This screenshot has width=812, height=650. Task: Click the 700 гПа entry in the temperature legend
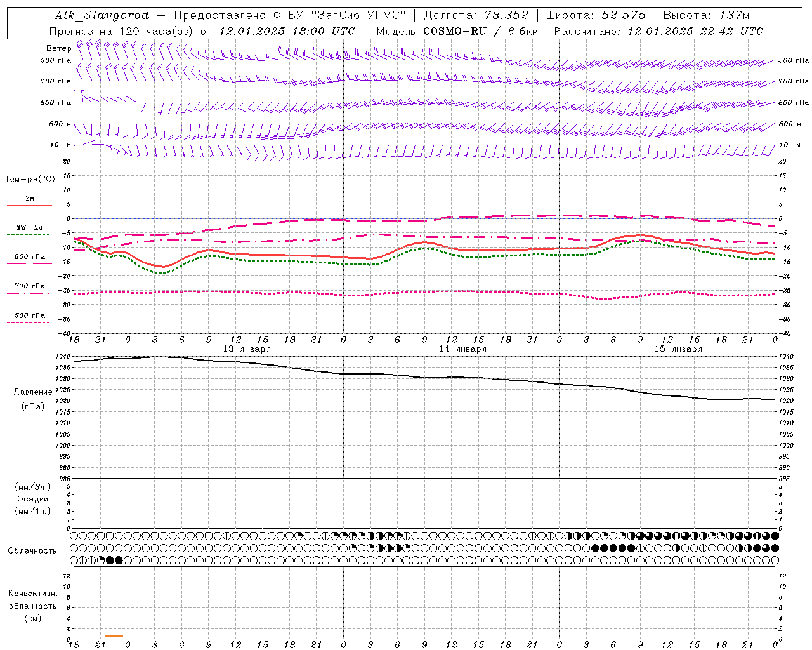[x=30, y=286]
